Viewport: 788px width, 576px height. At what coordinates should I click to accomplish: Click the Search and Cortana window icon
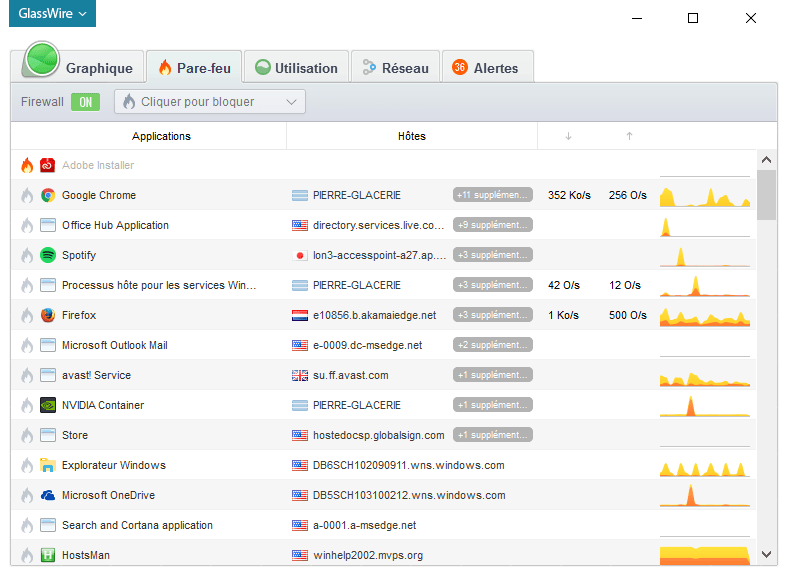coord(48,525)
